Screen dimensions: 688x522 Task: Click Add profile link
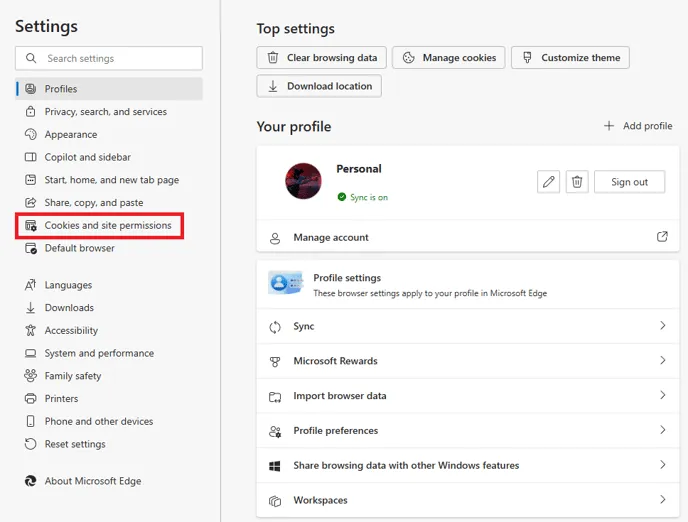(638, 126)
